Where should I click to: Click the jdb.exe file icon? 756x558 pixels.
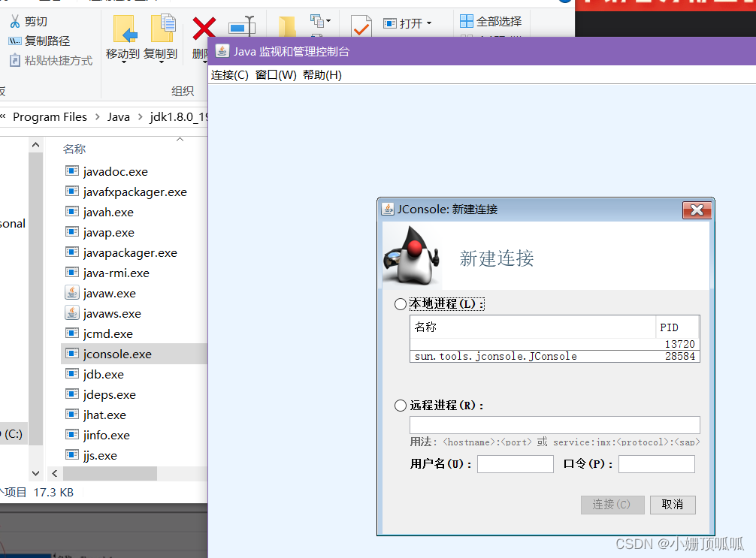click(72, 373)
